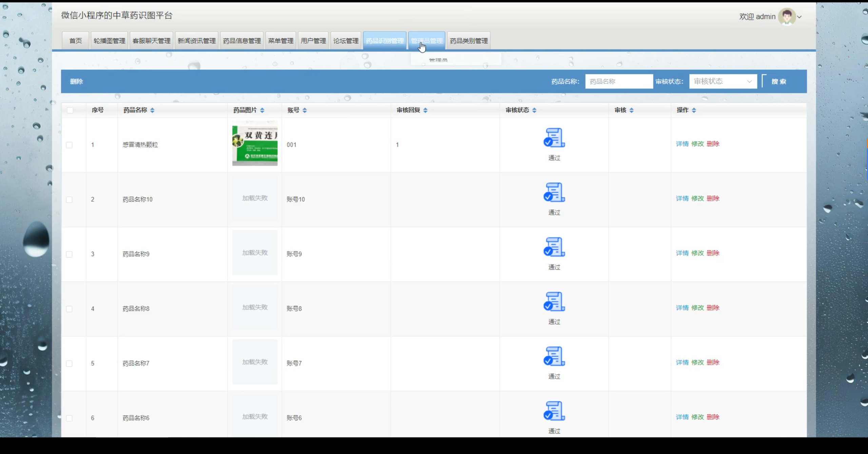The image size is (868, 454).
Task: Switch to the 论坛管理 tab
Action: tap(346, 41)
